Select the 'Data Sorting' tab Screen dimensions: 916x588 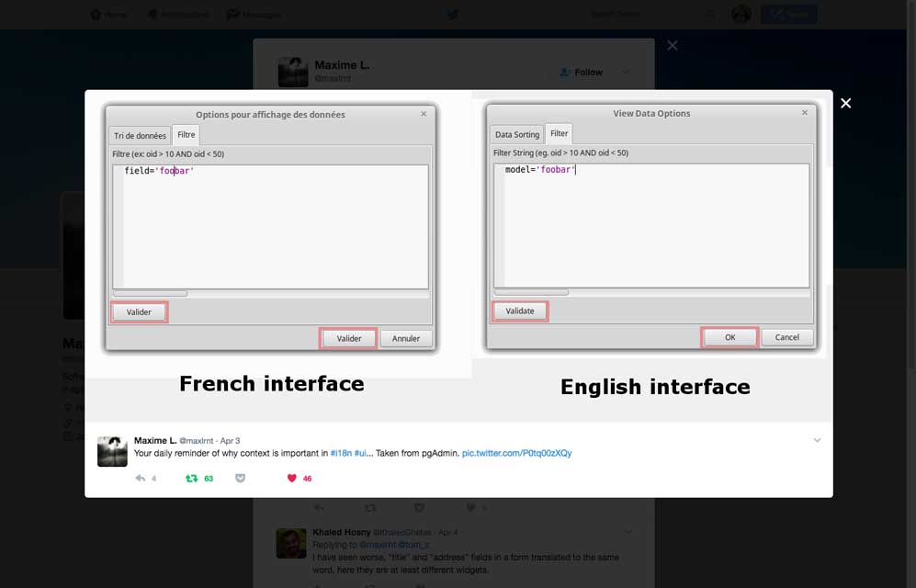pyautogui.click(x=517, y=135)
